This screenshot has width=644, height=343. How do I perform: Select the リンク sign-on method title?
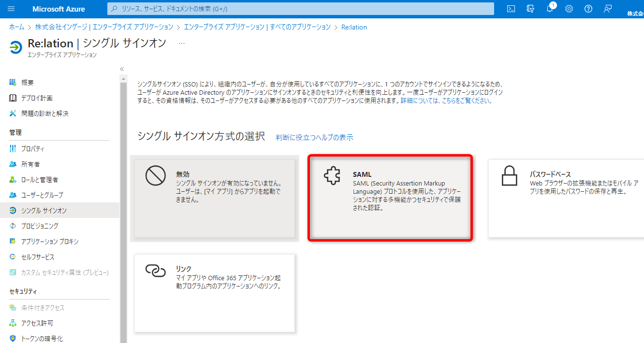[184, 269]
